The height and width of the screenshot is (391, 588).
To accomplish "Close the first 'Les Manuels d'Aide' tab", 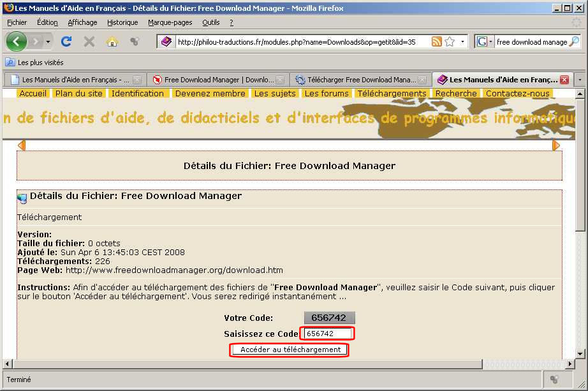I will click(137, 80).
